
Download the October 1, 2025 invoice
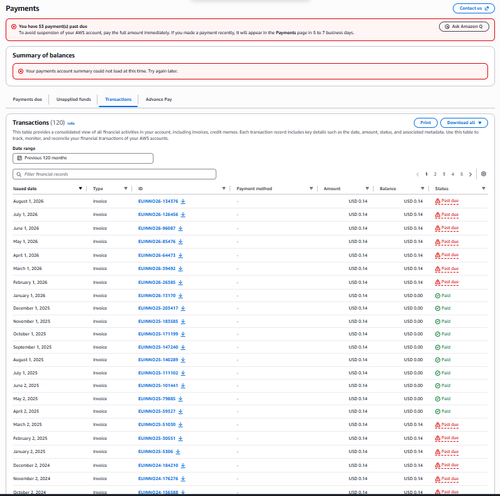pyautogui.click(x=183, y=334)
